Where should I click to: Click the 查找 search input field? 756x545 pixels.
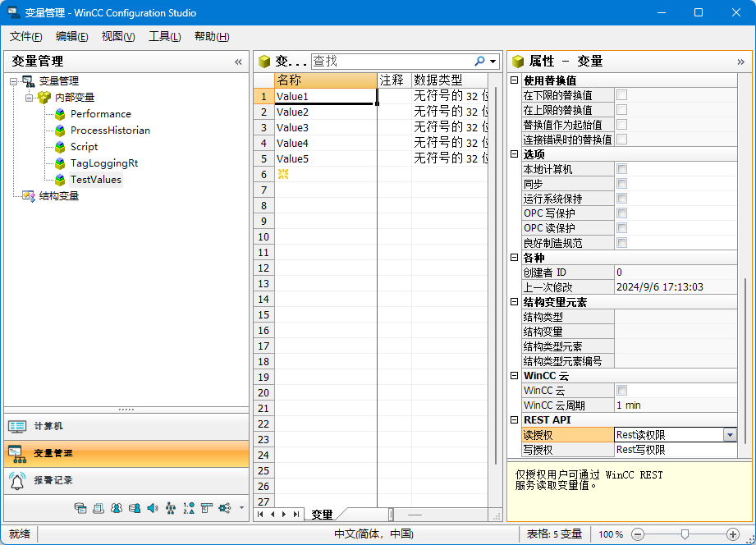click(x=392, y=62)
